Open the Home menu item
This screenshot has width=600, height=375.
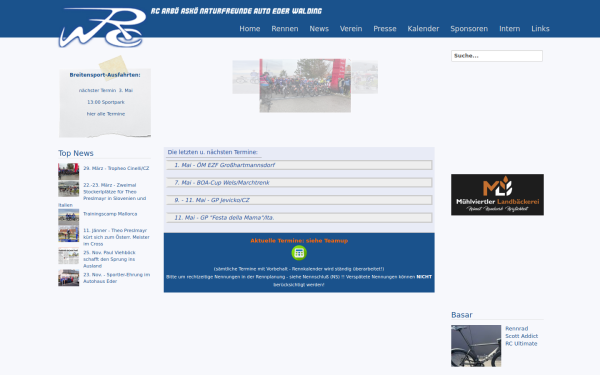(250, 29)
